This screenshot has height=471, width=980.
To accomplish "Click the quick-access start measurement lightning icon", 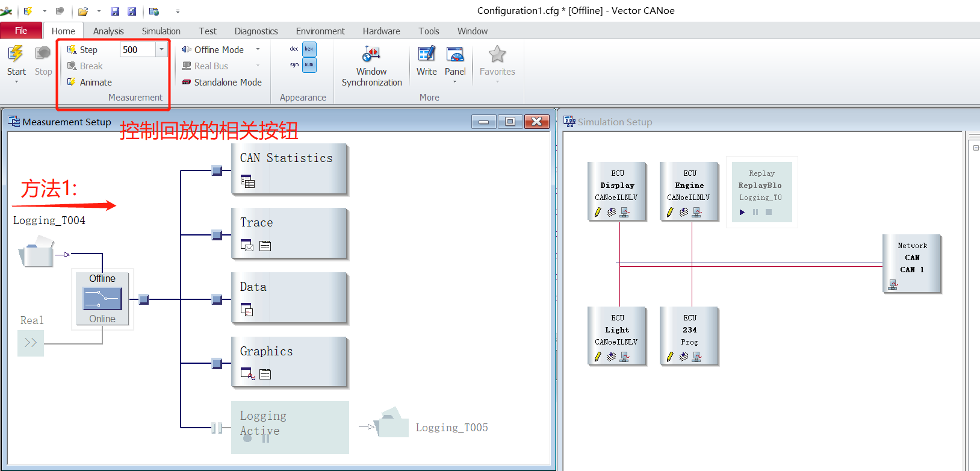I will click(x=28, y=11).
